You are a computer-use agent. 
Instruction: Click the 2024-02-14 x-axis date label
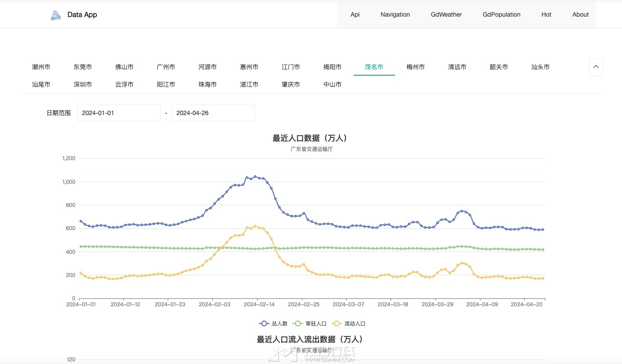[259, 304]
